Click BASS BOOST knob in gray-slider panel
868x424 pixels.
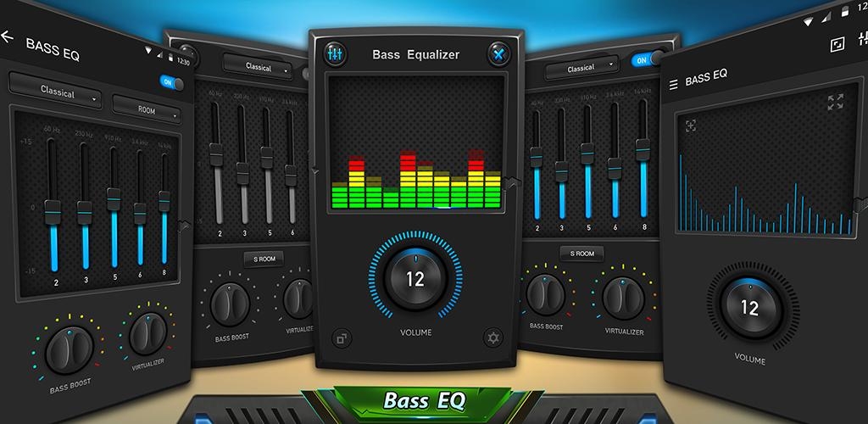coord(230,304)
